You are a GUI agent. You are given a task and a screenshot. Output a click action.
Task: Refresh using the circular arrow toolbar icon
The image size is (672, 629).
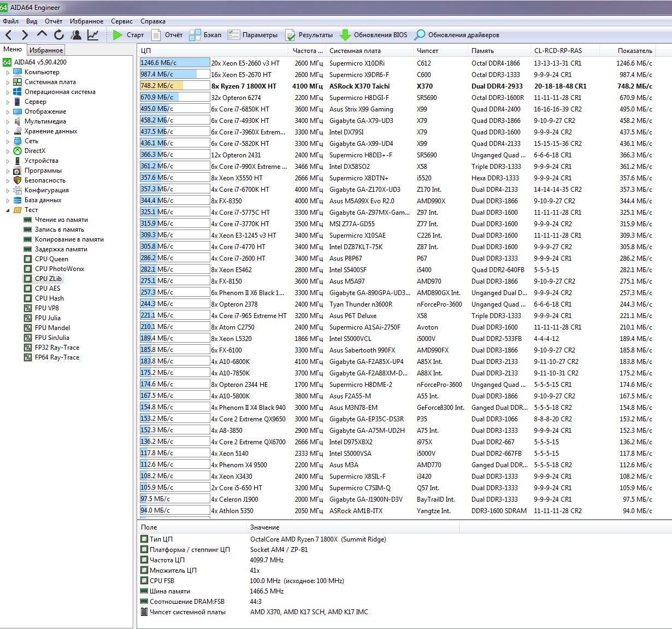pos(59,35)
